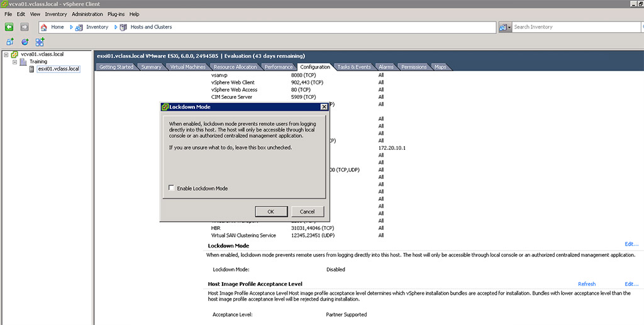Open the Edit menu

tap(21, 14)
